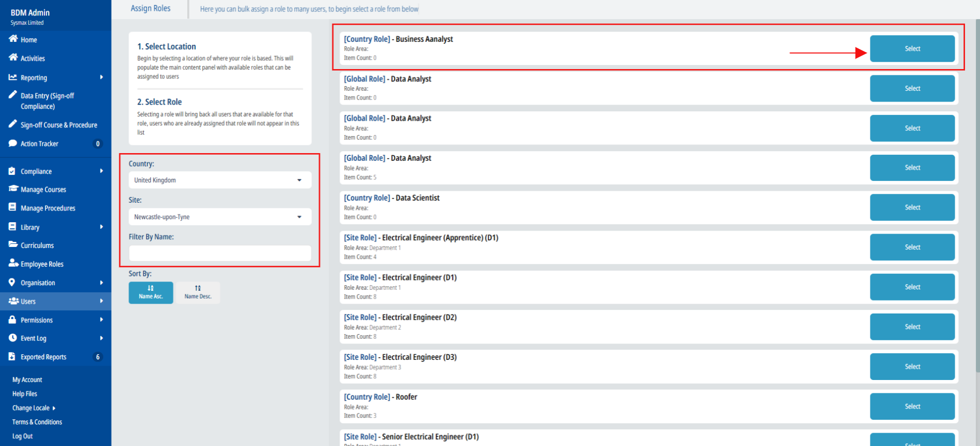Sort roles by Name Asc.
The height and width of the screenshot is (446, 980).
pos(151,292)
